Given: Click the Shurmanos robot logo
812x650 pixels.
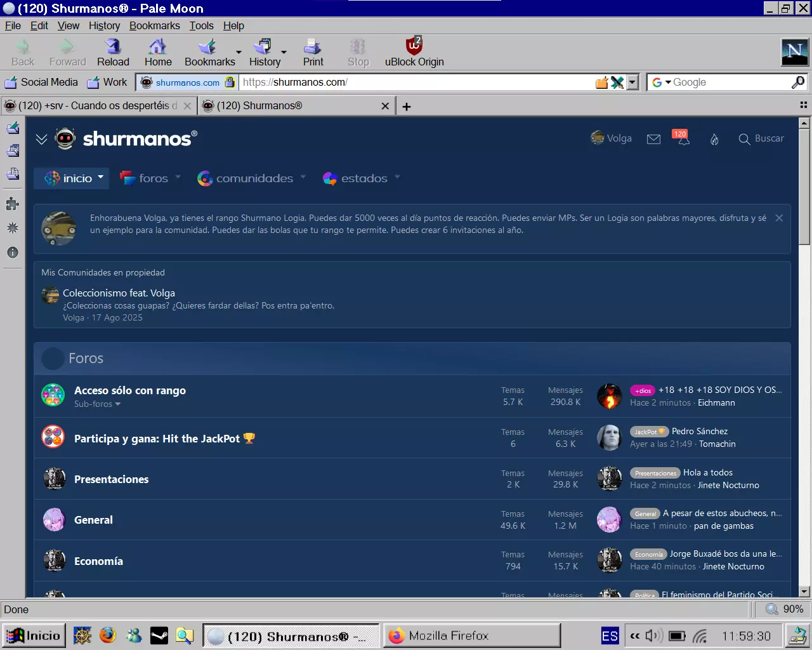Looking at the screenshot, I should point(65,138).
